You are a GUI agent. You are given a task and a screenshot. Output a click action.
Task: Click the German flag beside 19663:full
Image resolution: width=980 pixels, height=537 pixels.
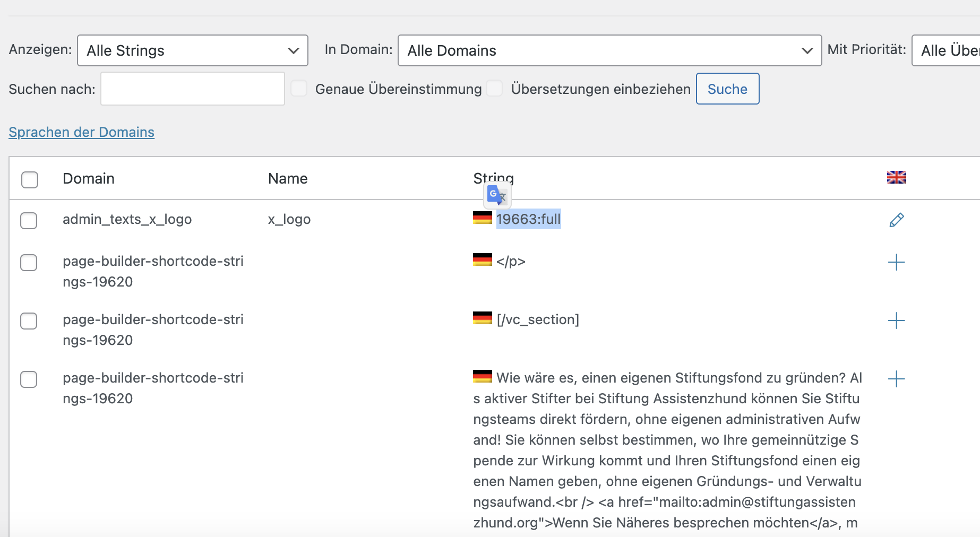coord(482,218)
